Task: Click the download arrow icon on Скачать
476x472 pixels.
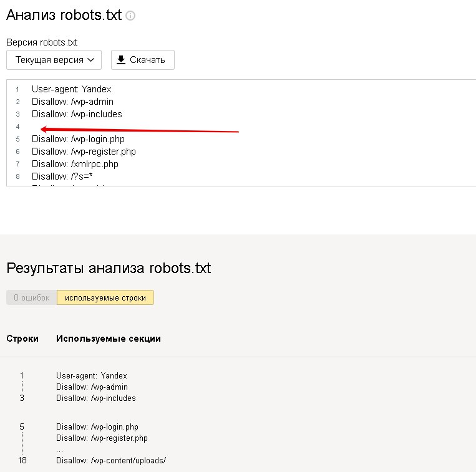Action: [121, 60]
